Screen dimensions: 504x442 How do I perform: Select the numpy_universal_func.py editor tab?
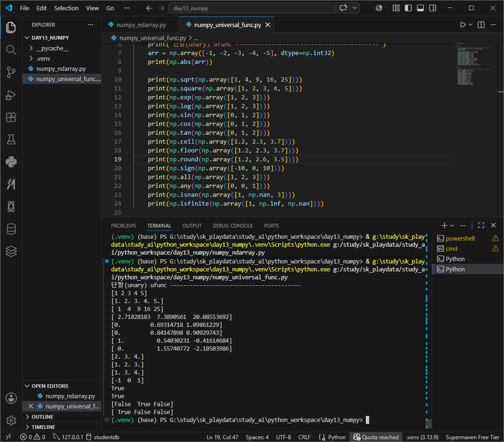(x=227, y=25)
